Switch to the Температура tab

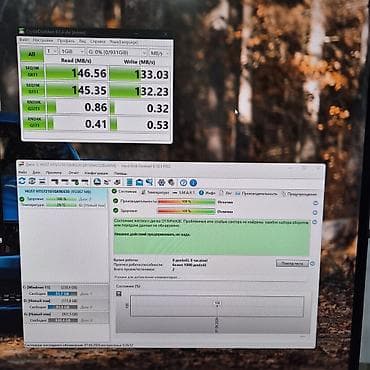pyautogui.click(x=155, y=192)
